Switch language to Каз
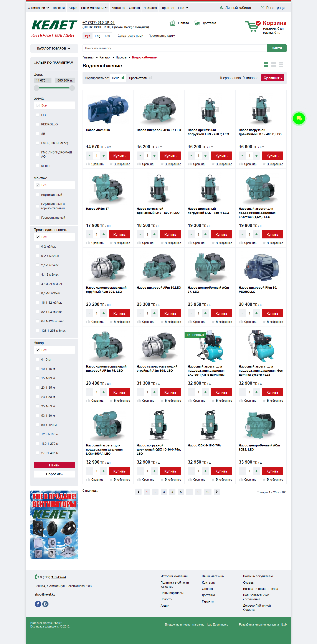Viewport: 317px width, 644px height. [107, 36]
